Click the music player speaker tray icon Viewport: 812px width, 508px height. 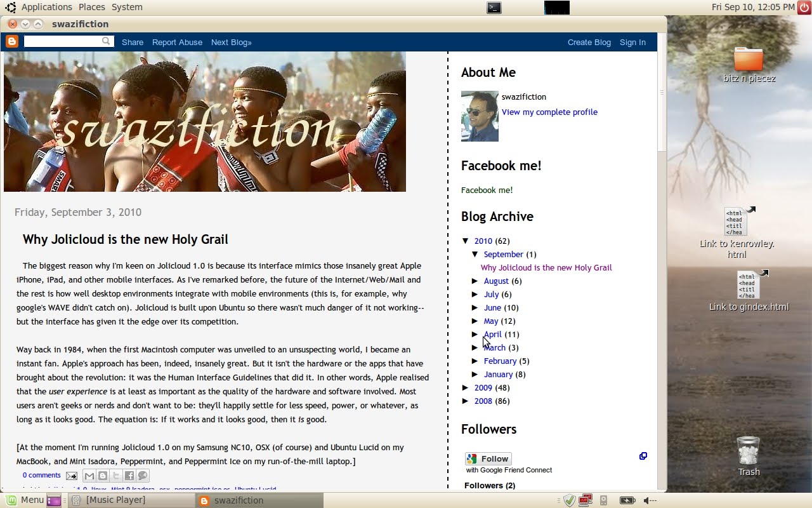(603, 500)
